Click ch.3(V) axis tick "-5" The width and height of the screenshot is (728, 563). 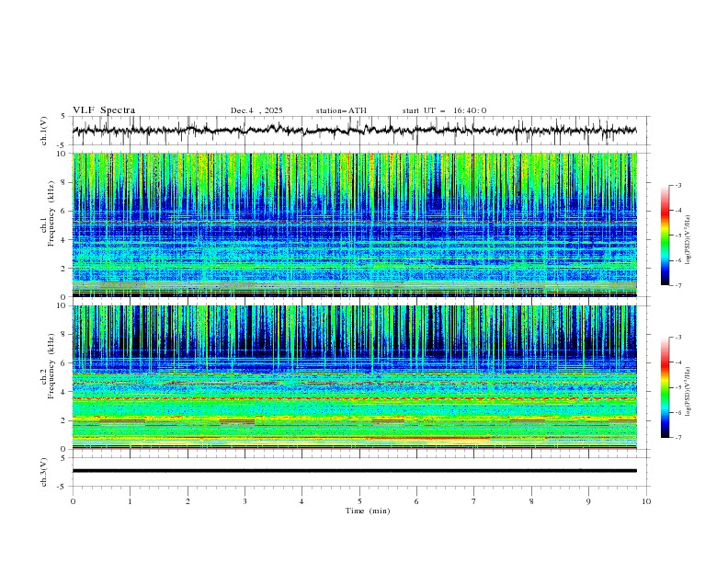click(x=63, y=487)
